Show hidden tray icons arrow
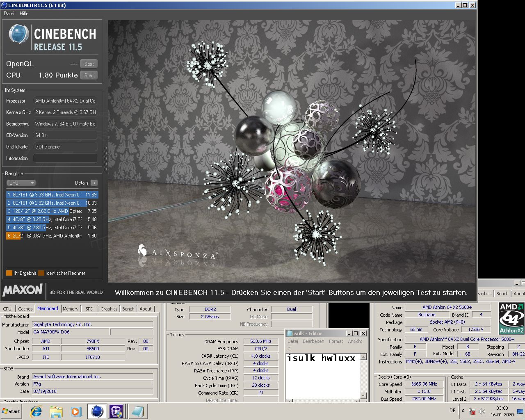525x420 pixels. tap(463, 411)
